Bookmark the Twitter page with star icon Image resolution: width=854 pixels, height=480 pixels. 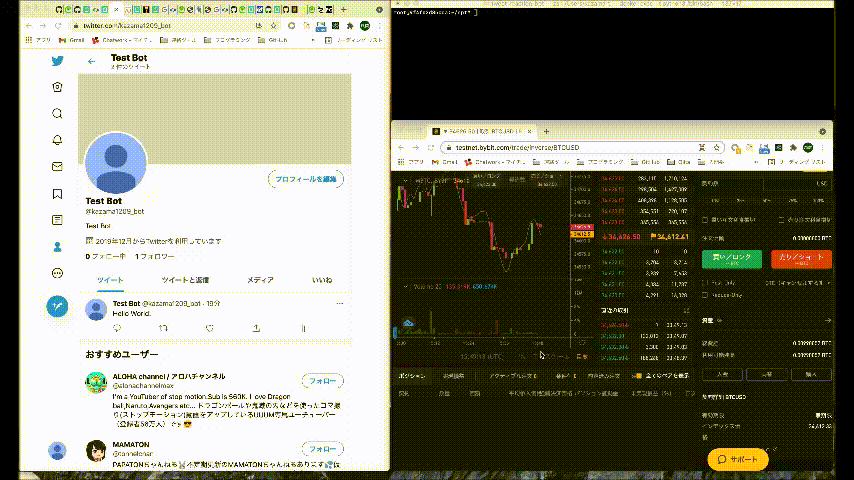273,26
